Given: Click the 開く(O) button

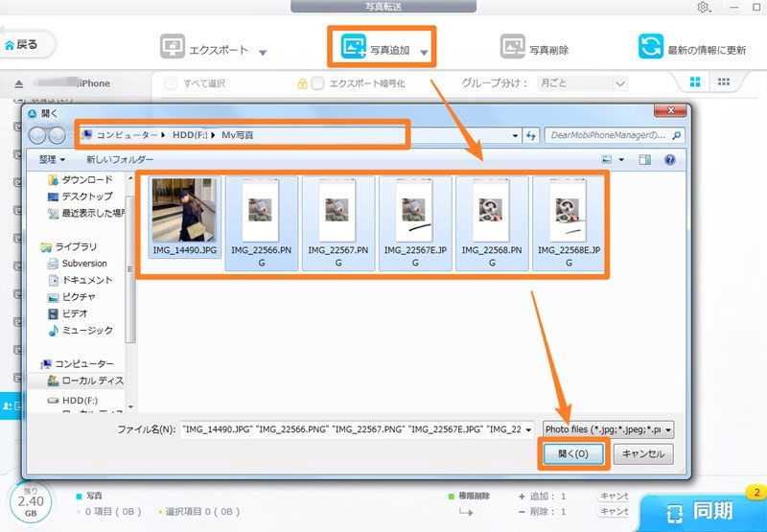Looking at the screenshot, I should (x=573, y=453).
